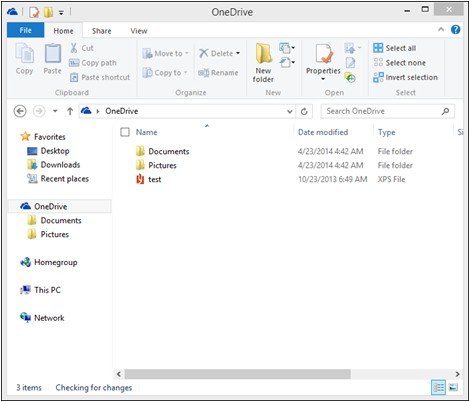Click the scroll left arrow
Screen dimensions: 470x402
click(x=119, y=374)
